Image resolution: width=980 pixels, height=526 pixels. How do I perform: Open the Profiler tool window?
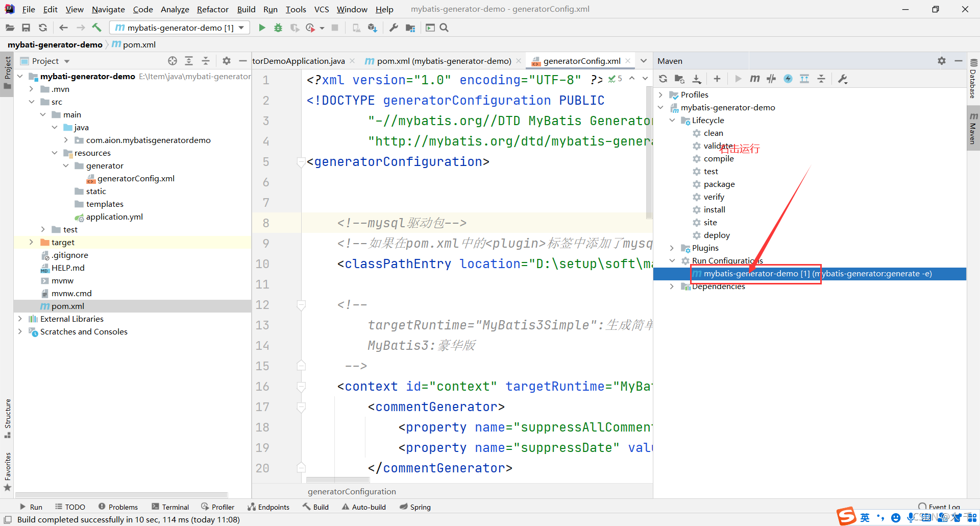(x=218, y=507)
